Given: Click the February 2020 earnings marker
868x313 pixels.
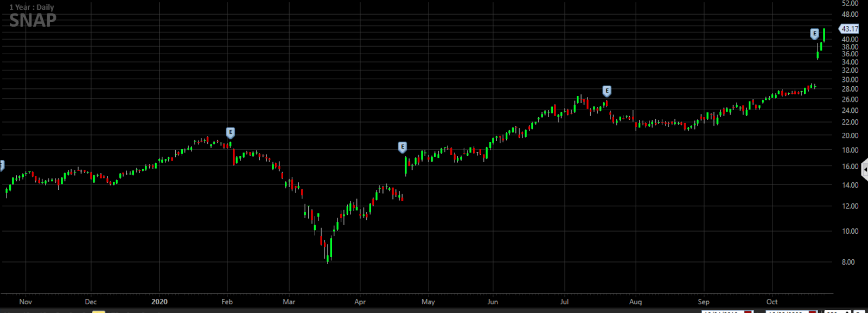Looking at the screenshot, I should click(x=230, y=133).
